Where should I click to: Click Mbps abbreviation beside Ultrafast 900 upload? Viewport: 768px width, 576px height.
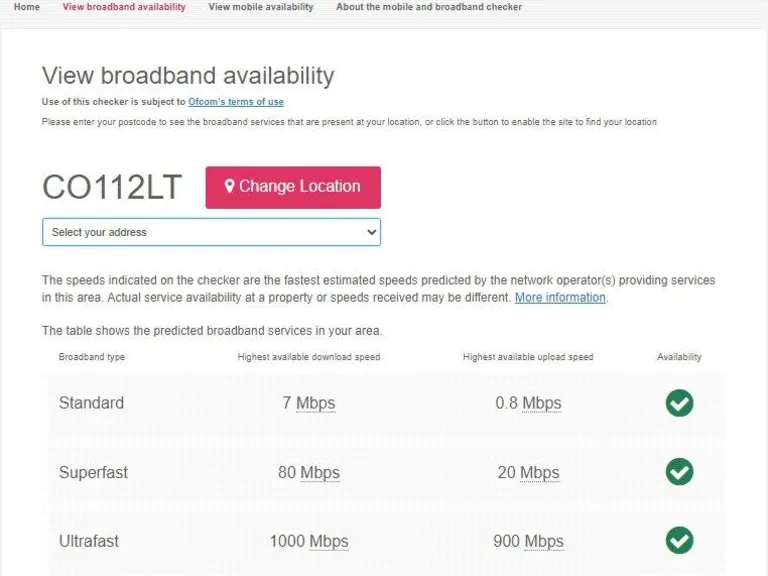coord(543,542)
